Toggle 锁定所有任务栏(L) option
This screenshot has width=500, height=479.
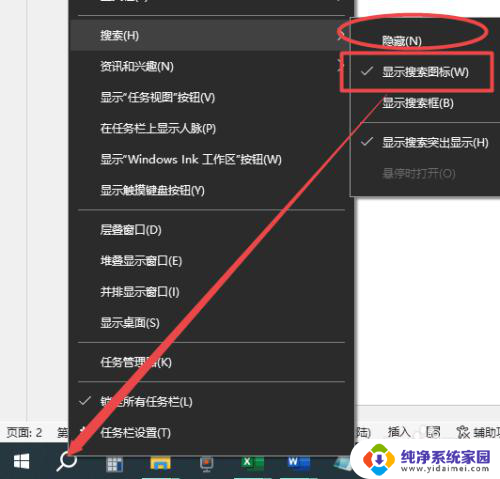pyautogui.click(x=211, y=402)
